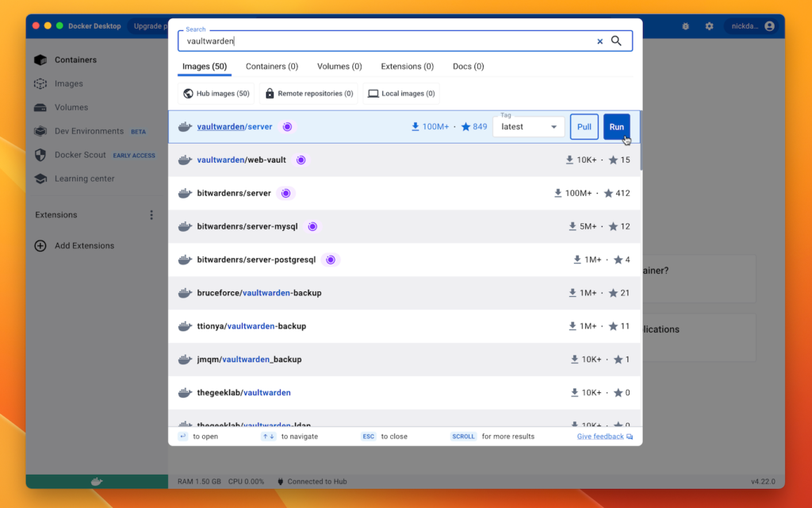The image size is (812, 508).
Task: Open settings gear icon in header
Action: tap(709, 26)
